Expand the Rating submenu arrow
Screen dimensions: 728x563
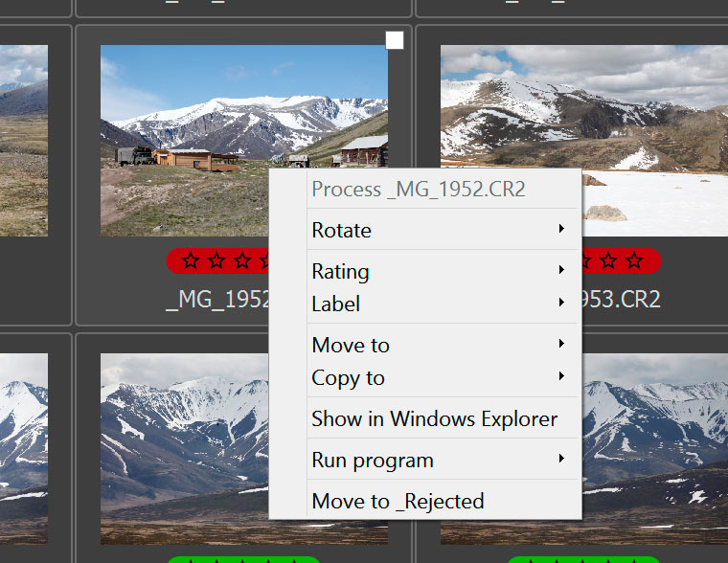tap(561, 271)
